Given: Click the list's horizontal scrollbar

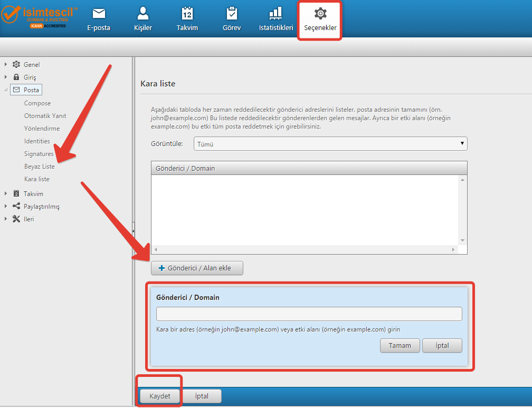Looking at the screenshot, I should click(303, 250).
